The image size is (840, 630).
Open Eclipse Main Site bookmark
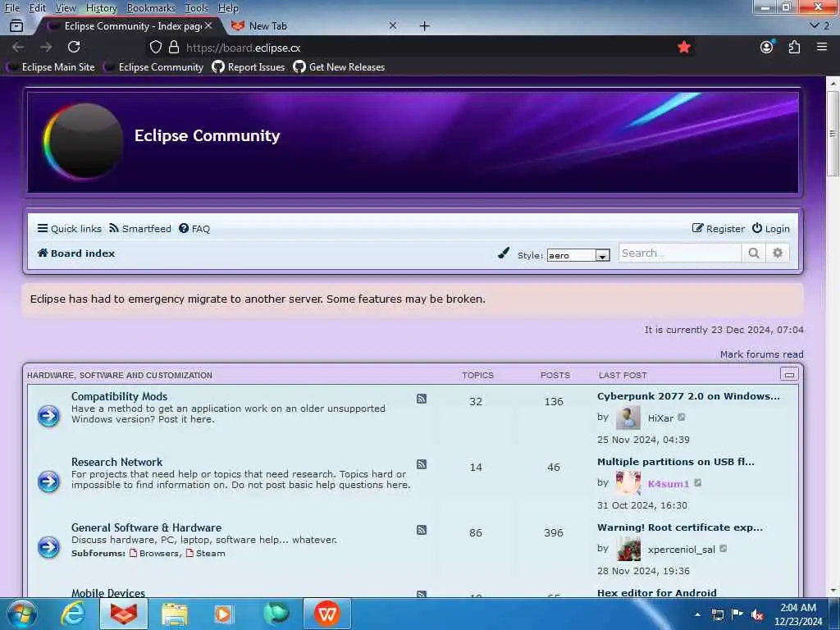pos(50,67)
